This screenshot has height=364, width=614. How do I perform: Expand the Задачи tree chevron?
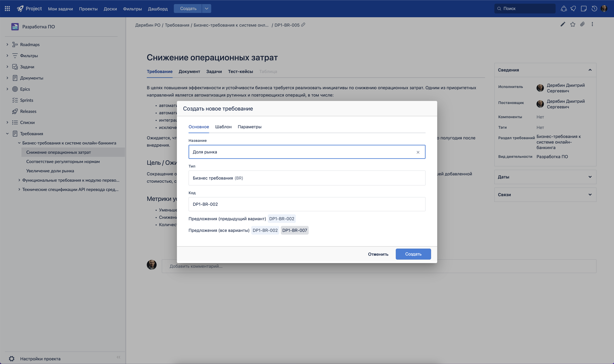tap(7, 67)
